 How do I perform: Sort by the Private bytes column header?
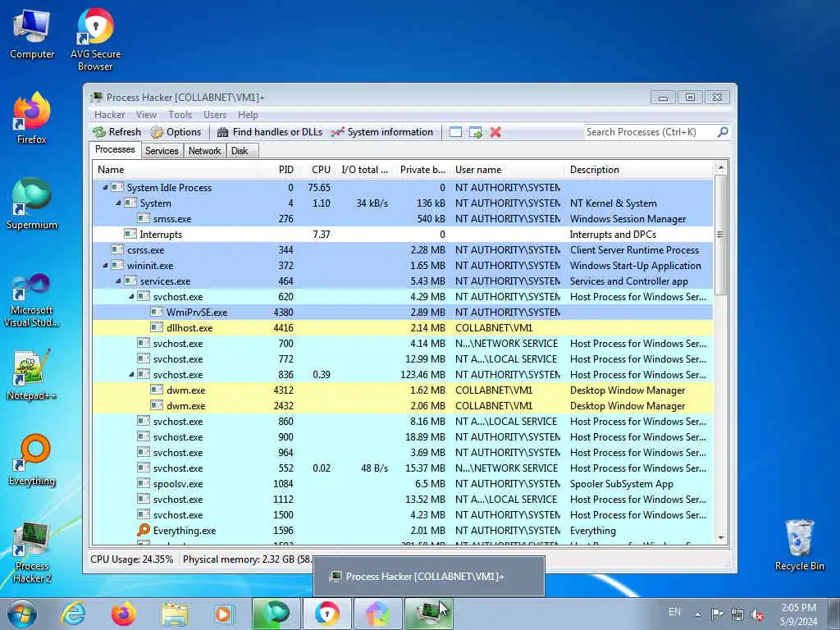422,170
